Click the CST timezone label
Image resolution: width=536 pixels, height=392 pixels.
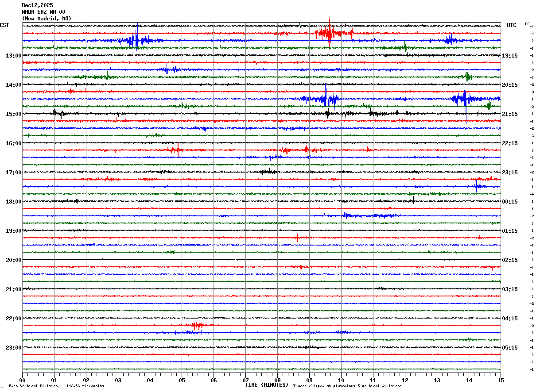4,25
